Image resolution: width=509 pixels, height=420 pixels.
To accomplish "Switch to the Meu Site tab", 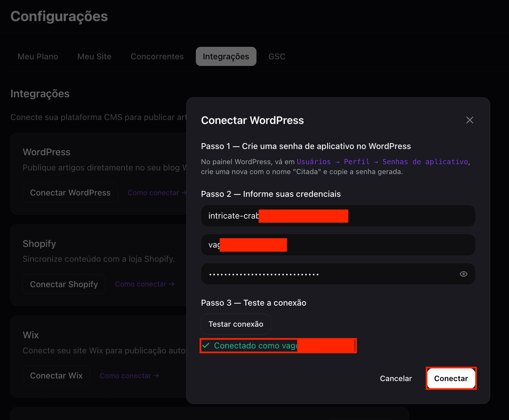I will [x=94, y=56].
